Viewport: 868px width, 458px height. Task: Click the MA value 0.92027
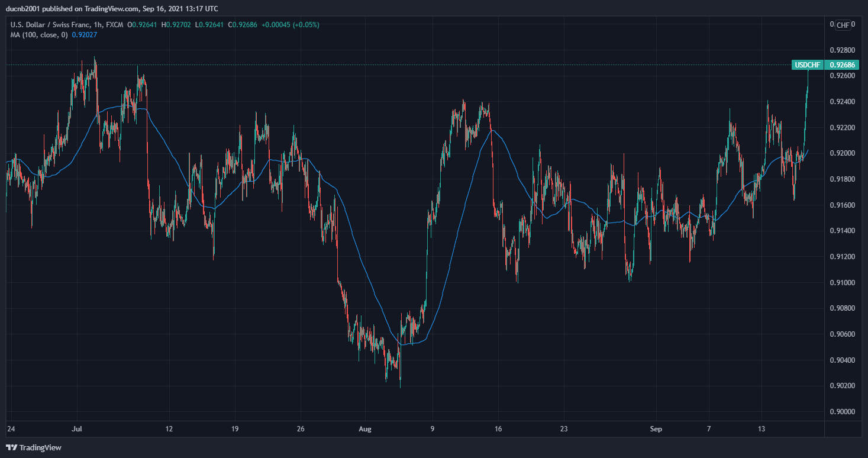click(85, 35)
